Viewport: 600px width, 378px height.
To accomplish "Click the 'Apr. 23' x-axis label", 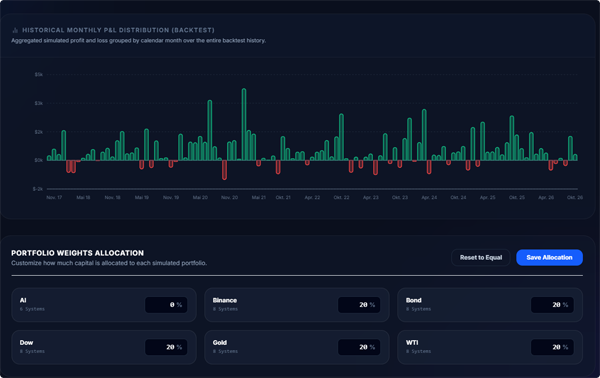I will click(x=370, y=197).
